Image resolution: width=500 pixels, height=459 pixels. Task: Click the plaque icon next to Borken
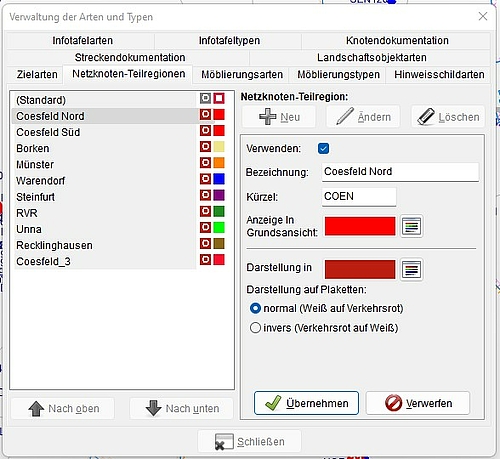pyautogui.click(x=205, y=147)
